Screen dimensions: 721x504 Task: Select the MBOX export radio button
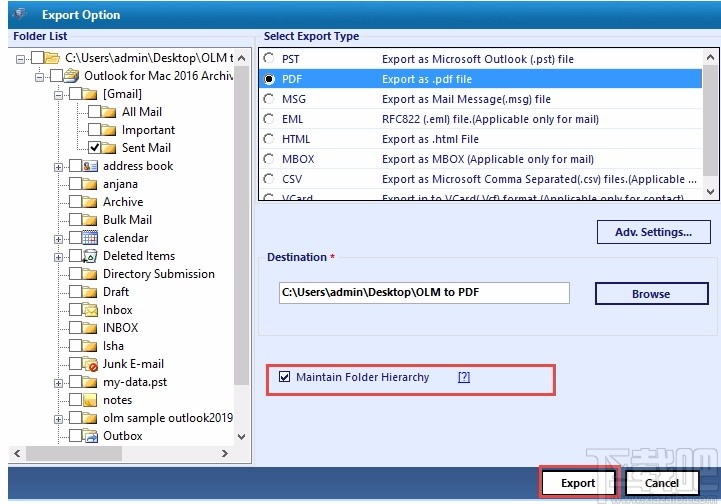(269, 159)
